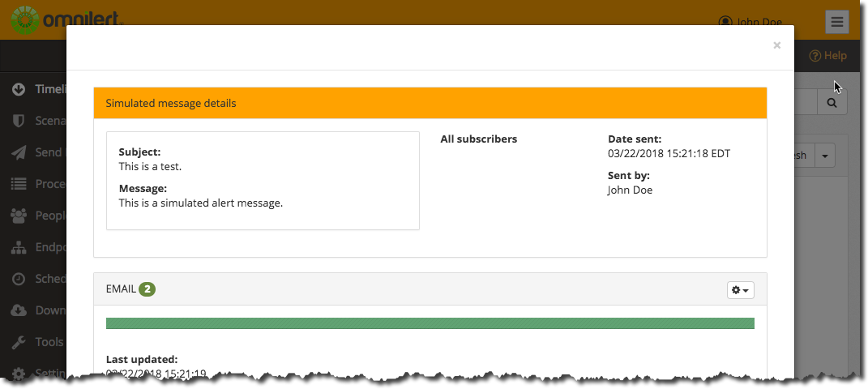This screenshot has width=868, height=389.
Task: Select the Simulated message details header
Action: coord(430,103)
